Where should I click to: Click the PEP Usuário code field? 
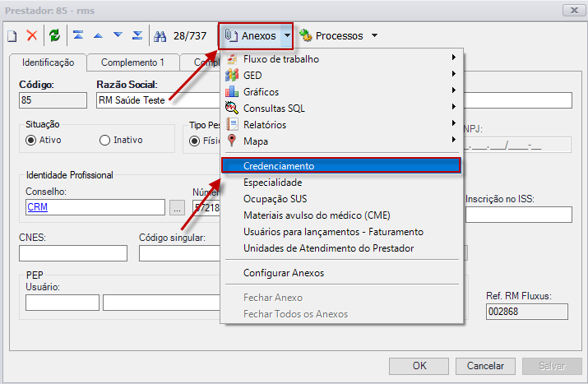(x=63, y=303)
